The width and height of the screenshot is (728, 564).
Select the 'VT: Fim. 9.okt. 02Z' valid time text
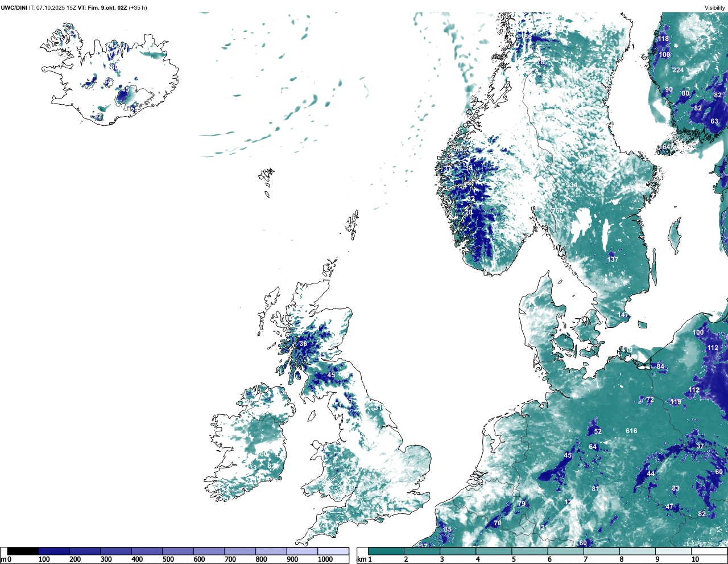pos(102,7)
